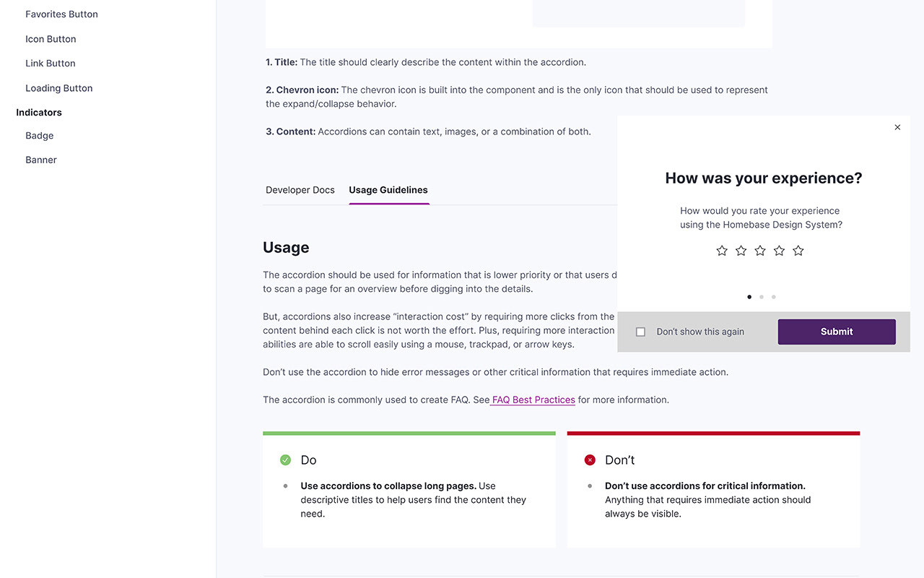
Task: Tick the Don't show this again checkbox
Action: coord(640,332)
